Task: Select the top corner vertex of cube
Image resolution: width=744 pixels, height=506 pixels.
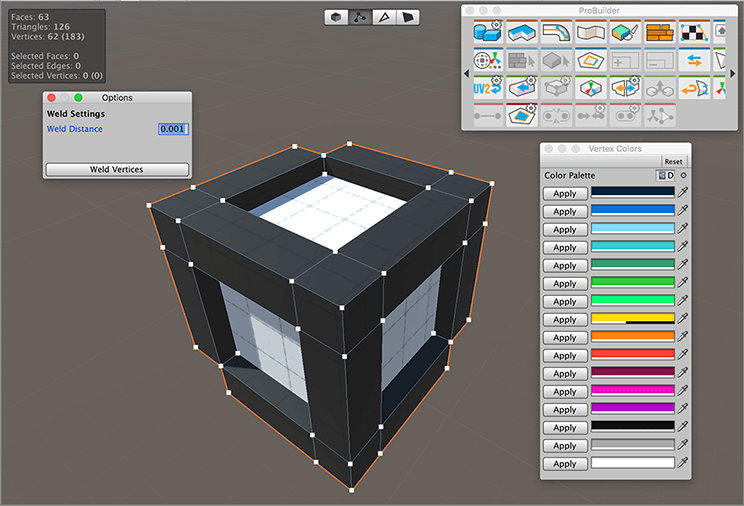Action: click(349, 143)
